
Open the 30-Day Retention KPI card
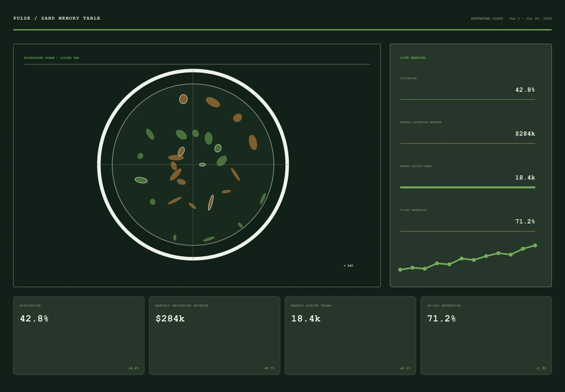486,336
